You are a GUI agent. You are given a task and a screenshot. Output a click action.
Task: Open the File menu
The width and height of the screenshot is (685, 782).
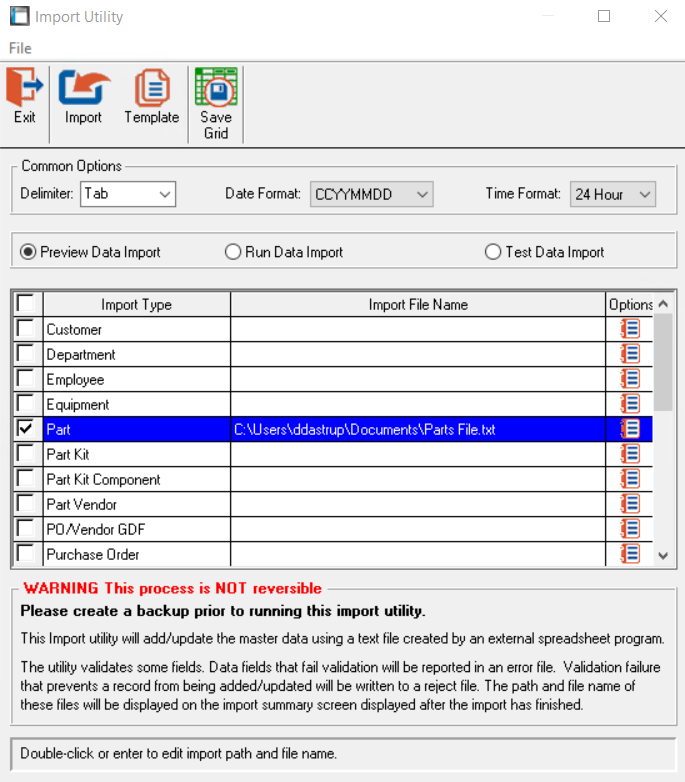point(20,48)
